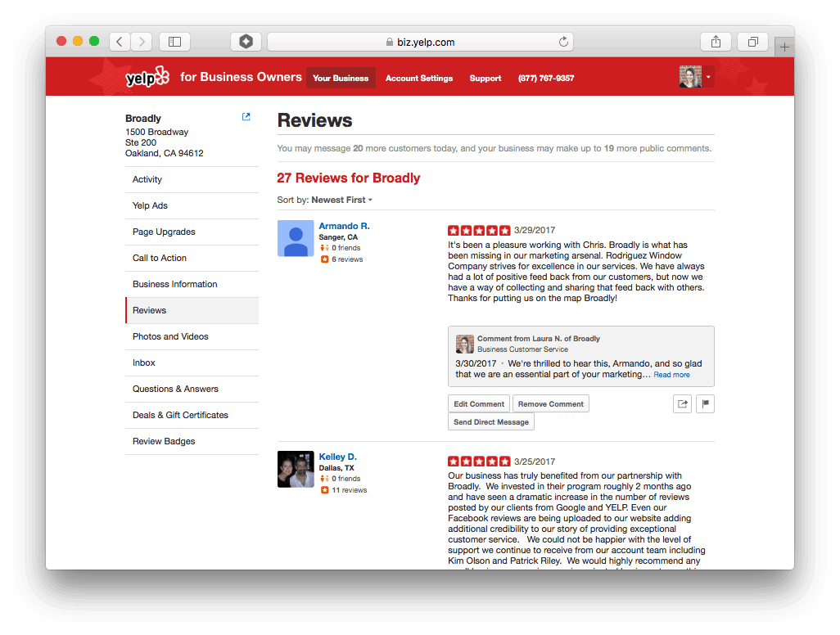Go back with the Safari back arrow
The width and height of the screenshot is (840, 635).
120,42
